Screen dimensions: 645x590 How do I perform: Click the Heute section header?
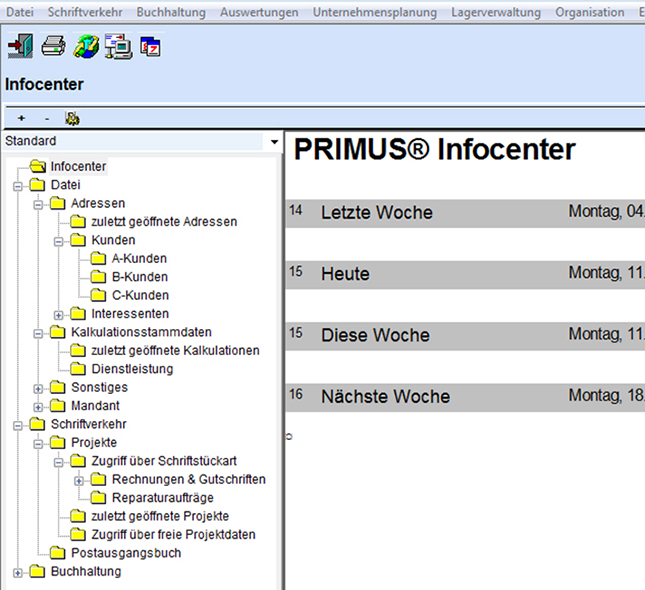coord(345,274)
